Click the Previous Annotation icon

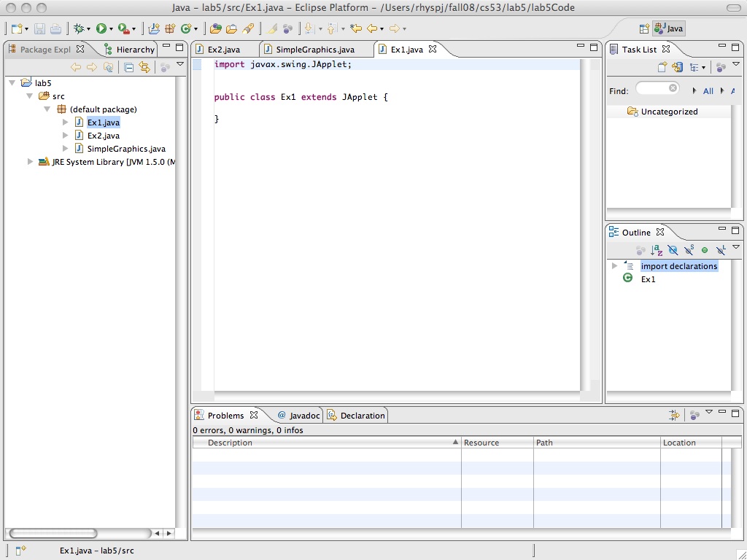click(332, 28)
